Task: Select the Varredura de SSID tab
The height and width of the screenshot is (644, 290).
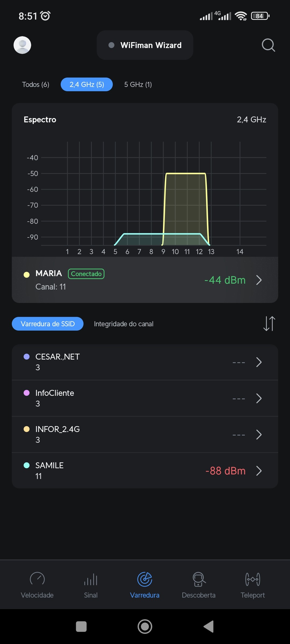Action: (48, 324)
